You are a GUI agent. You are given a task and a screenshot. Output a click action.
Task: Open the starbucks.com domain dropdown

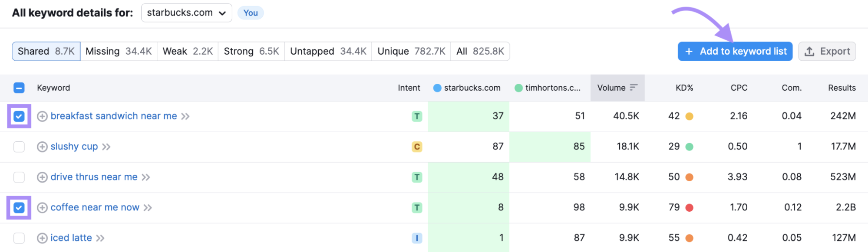click(187, 13)
